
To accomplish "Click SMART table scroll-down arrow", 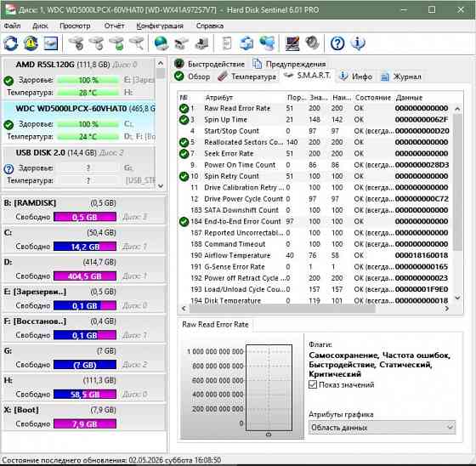I will (457, 298).
